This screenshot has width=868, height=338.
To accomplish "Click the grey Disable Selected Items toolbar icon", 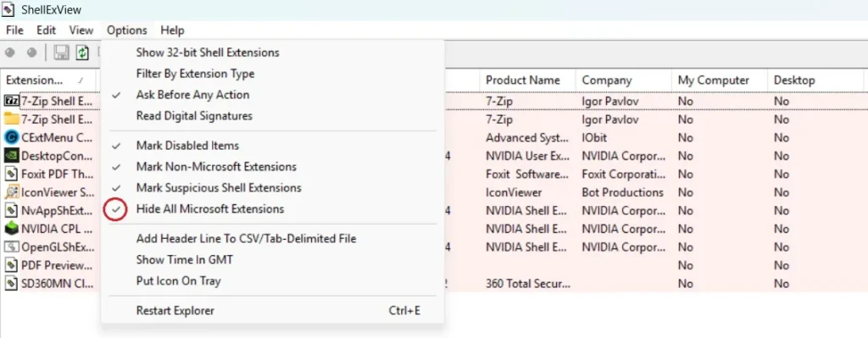I will pos(10,53).
